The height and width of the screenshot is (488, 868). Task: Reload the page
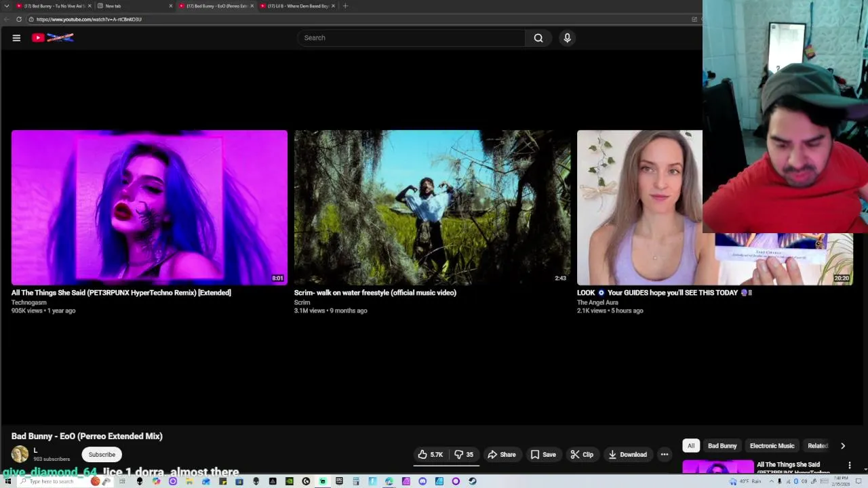pos(19,20)
